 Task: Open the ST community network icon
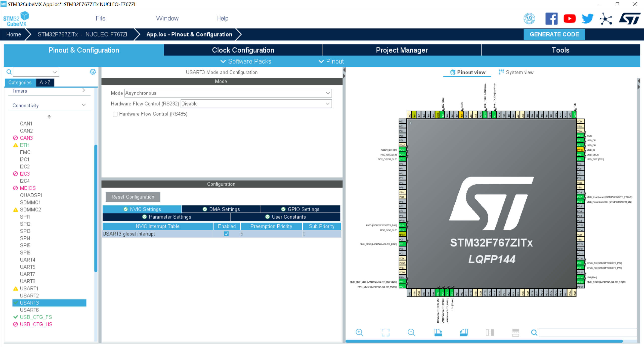pos(606,19)
